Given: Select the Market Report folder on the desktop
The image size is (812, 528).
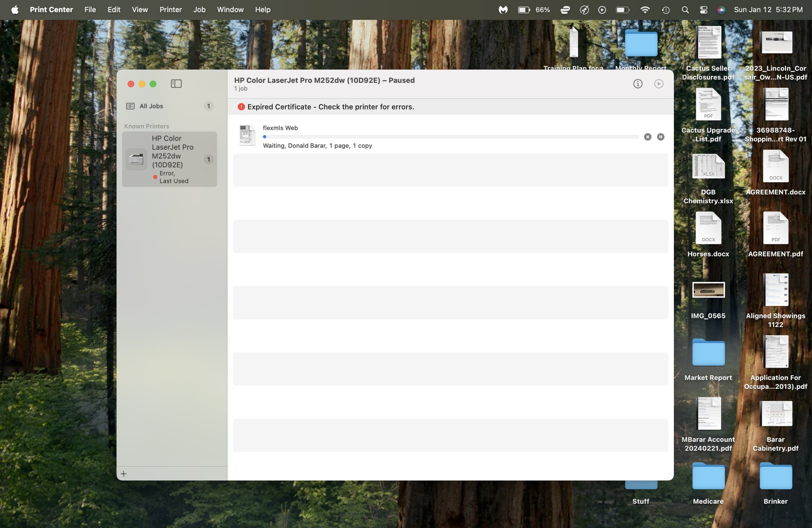Looking at the screenshot, I should (x=708, y=353).
